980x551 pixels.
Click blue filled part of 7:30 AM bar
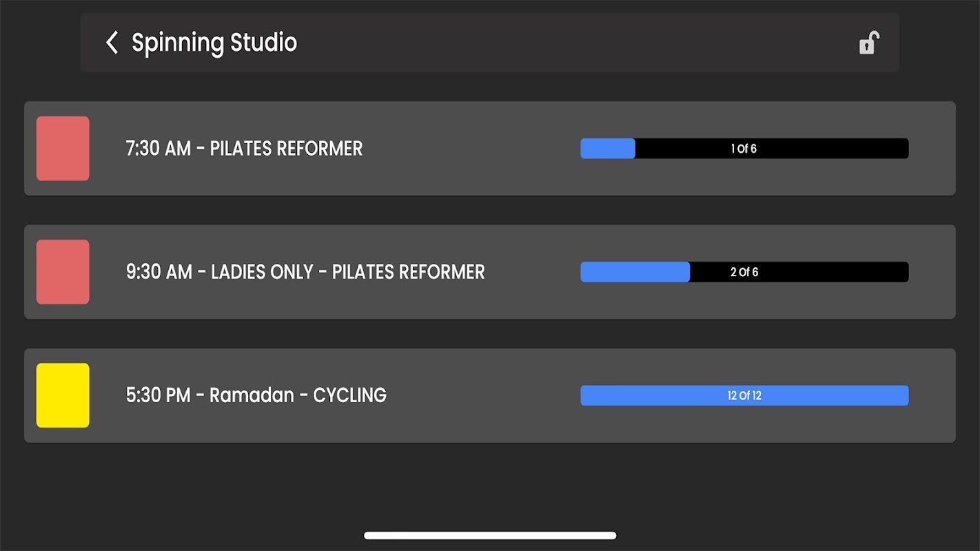607,149
